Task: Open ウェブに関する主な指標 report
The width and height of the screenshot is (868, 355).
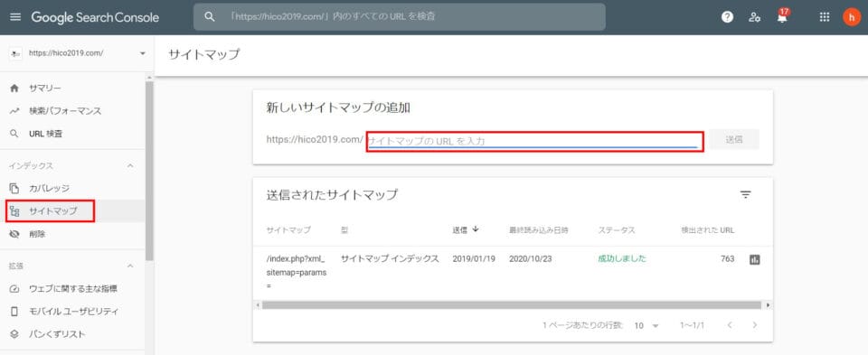Action: 72,289
